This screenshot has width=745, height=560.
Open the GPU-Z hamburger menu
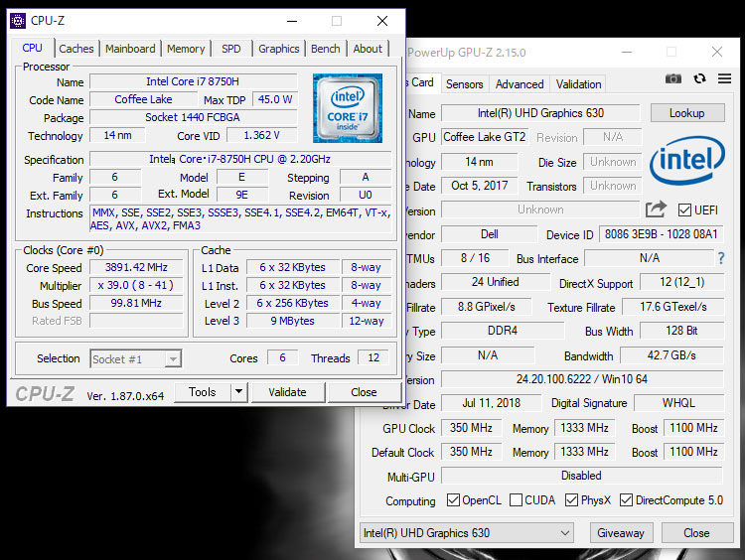pyautogui.click(x=724, y=78)
